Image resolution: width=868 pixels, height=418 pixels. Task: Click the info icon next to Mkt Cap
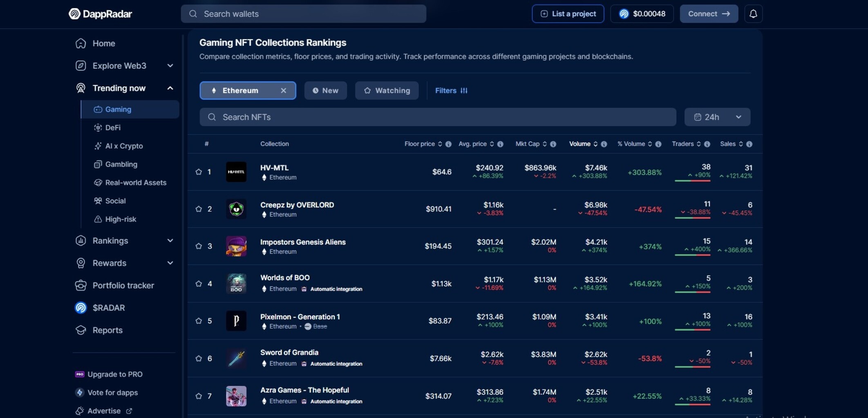pos(553,144)
